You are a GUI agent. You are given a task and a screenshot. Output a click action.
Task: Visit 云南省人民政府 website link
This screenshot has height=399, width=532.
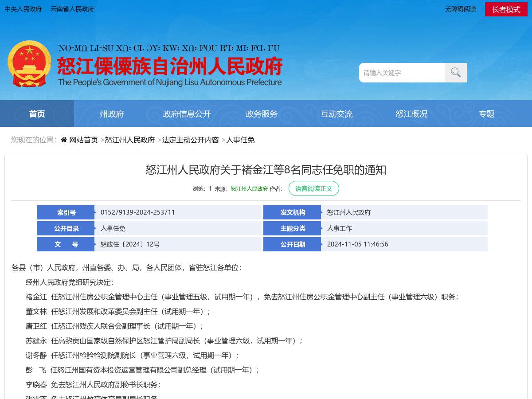coord(72,9)
